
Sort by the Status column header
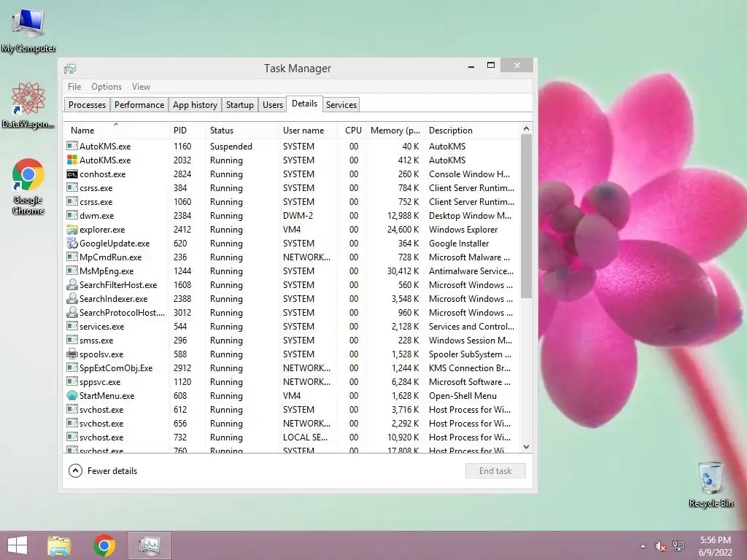click(241, 131)
